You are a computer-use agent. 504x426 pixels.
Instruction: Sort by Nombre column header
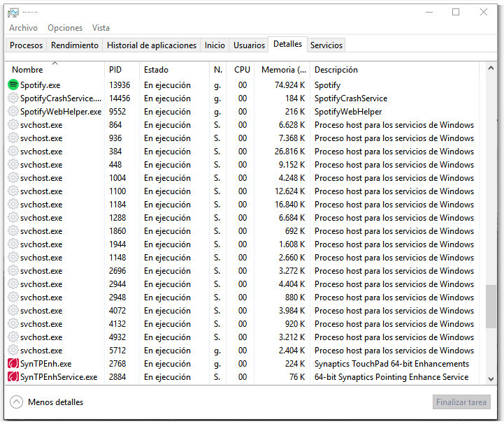point(28,70)
